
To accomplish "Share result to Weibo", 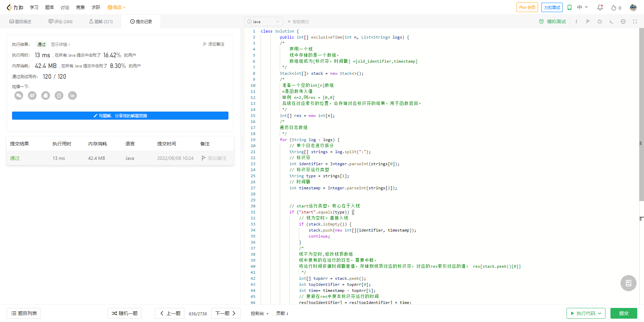I will coord(32,96).
